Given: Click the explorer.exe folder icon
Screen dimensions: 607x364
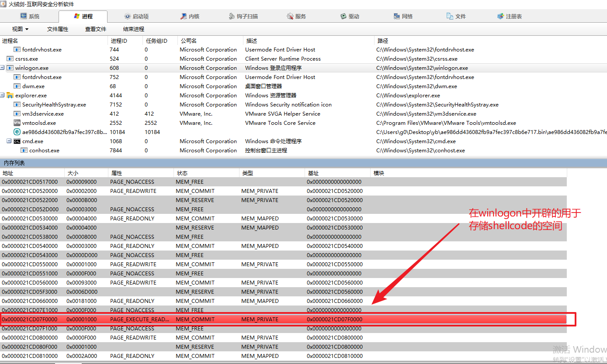Looking at the screenshot, I should point(10,96).
